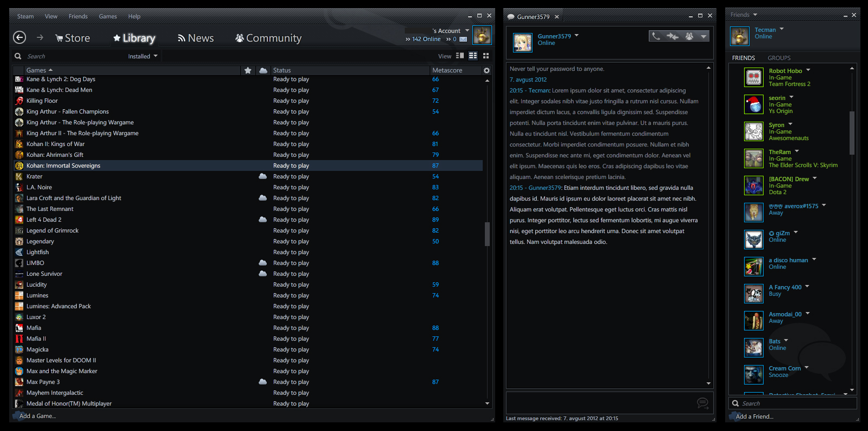
Task: Expand the Account dropdown menu
Action: [x=467, y=31]
